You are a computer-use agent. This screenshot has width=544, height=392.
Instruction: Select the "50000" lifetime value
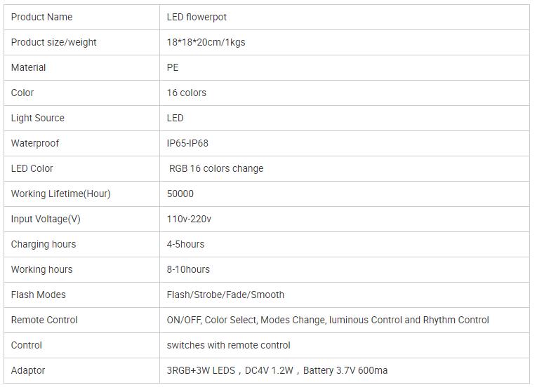[x=180, y=194]
